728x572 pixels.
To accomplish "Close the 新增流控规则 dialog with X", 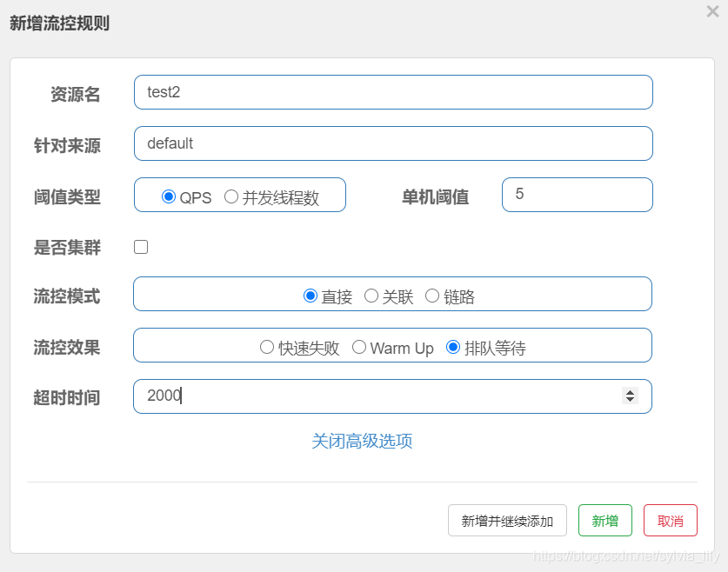I will point(712,11).
